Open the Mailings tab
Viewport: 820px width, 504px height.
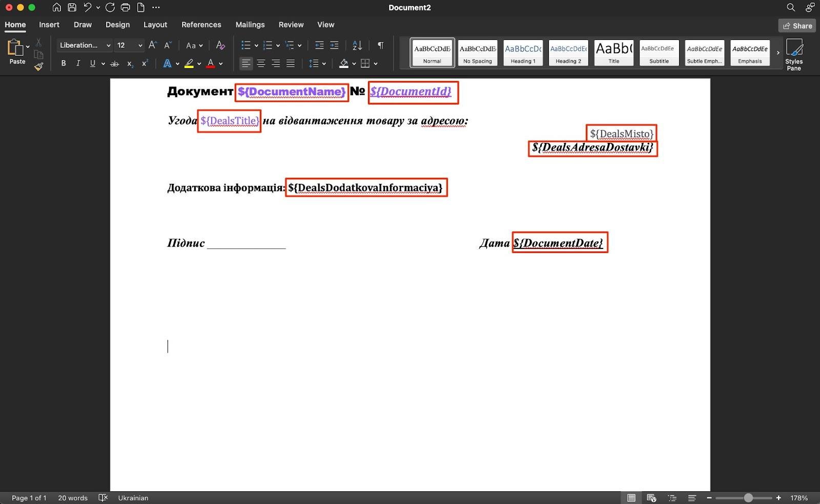pyautogui.click(x=250, y=25)
